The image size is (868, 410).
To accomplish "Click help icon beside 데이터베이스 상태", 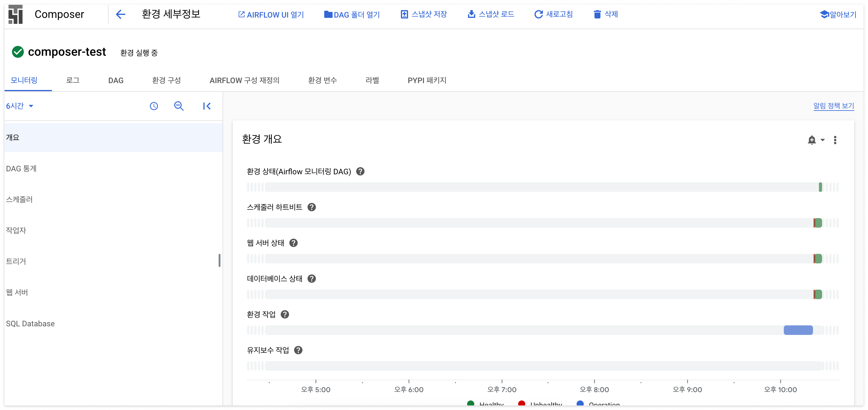I will (312, 279).
